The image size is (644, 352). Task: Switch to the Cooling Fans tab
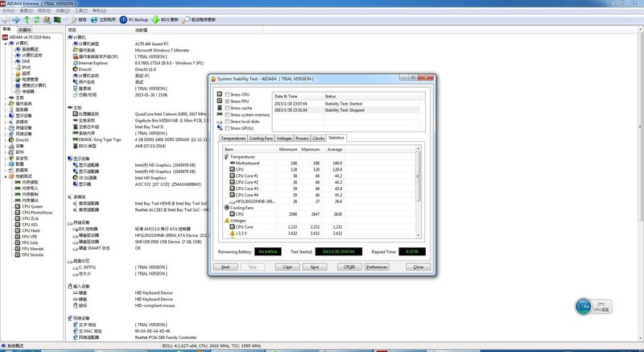point(261,139)
